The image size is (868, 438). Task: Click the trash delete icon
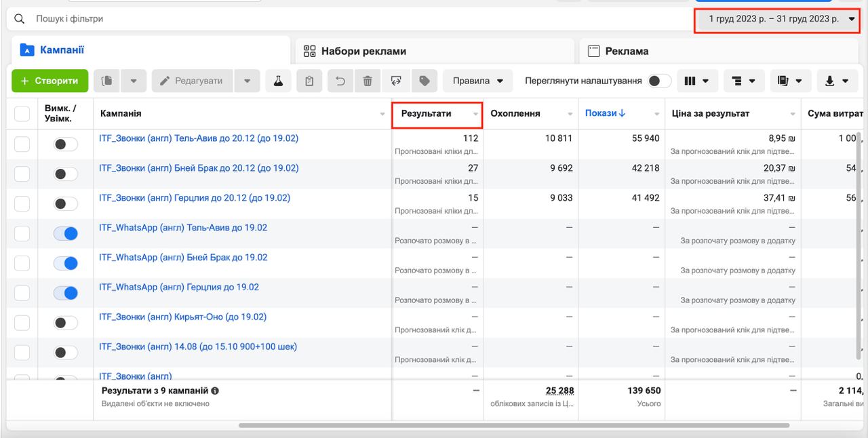368,81
